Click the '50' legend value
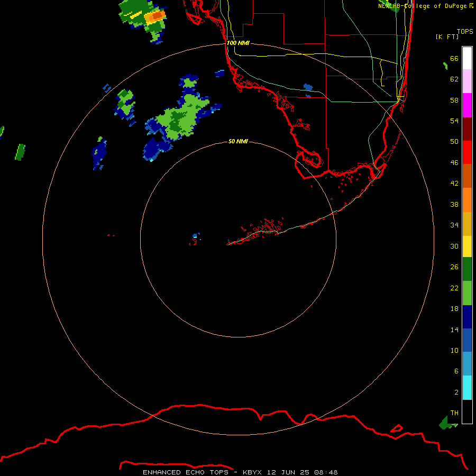 tap(454, 141)
